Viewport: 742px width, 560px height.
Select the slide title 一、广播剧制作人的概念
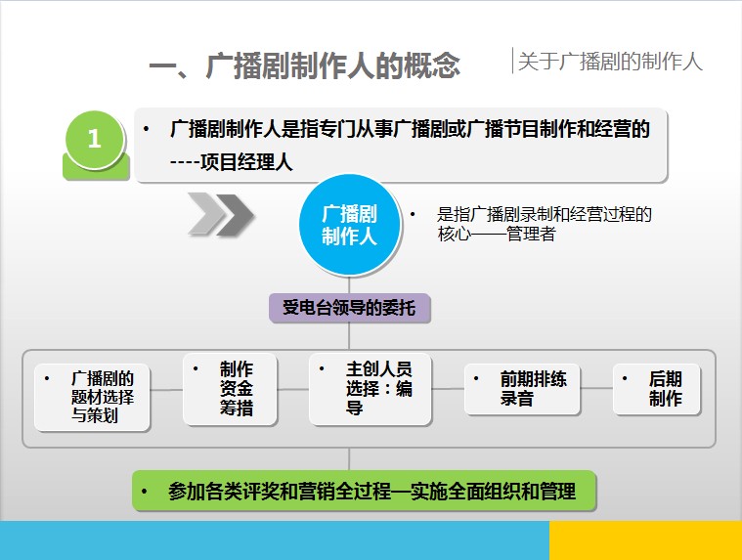point(304,65)
